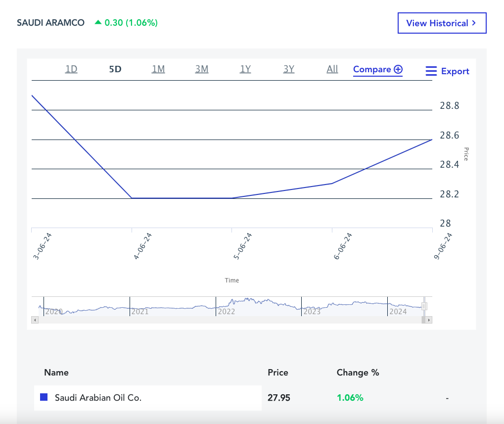Image resolution: width=504 pixels, height=424 pixels.
Task: Click the blue legend square for Saudi Arabian Oil
Action: pyautogui.click(x=44, y=397)
